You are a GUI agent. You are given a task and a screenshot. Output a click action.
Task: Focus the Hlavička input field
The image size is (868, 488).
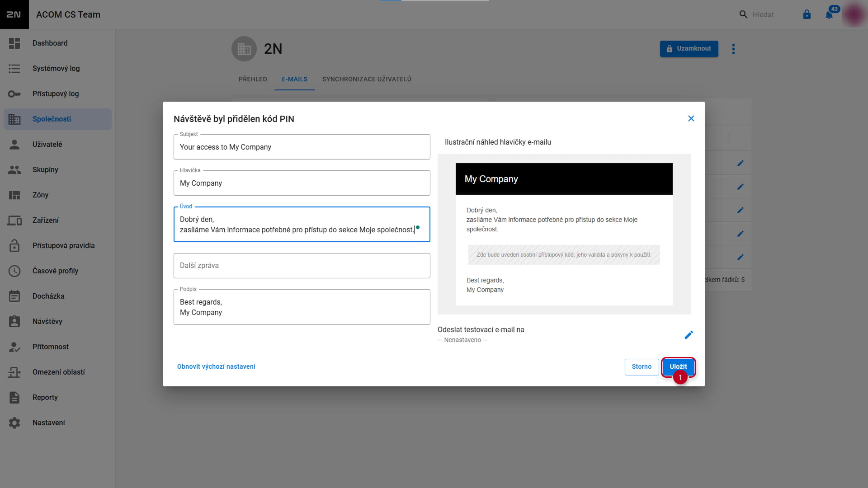[302, 183]
